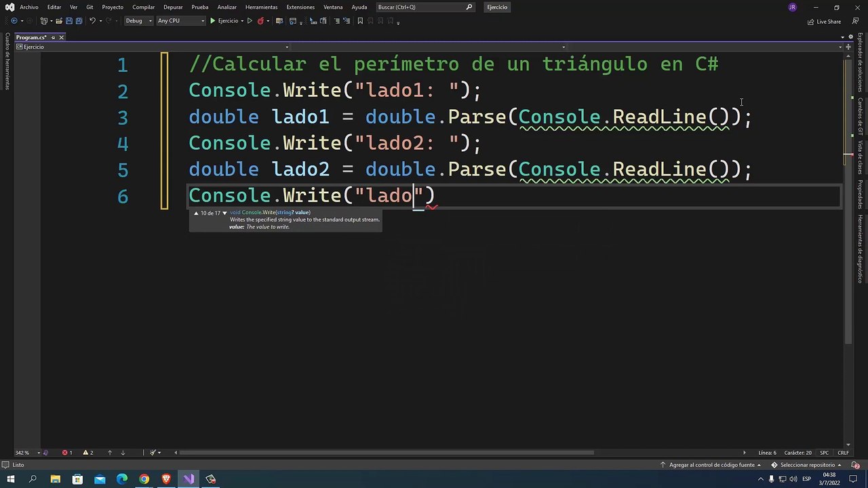Go to previous issue with up arrow
Viewport: 868px width, 488px height.
tap(110, 453)
